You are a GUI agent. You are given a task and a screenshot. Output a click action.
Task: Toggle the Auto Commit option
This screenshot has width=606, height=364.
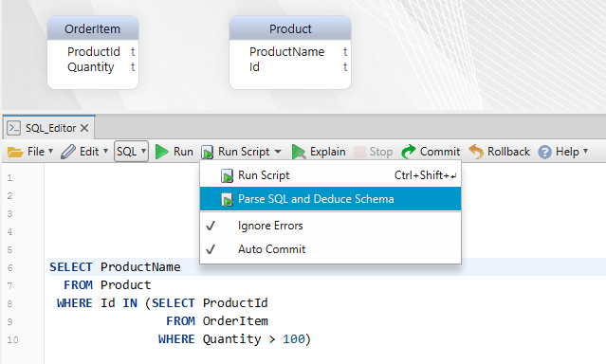330,249
